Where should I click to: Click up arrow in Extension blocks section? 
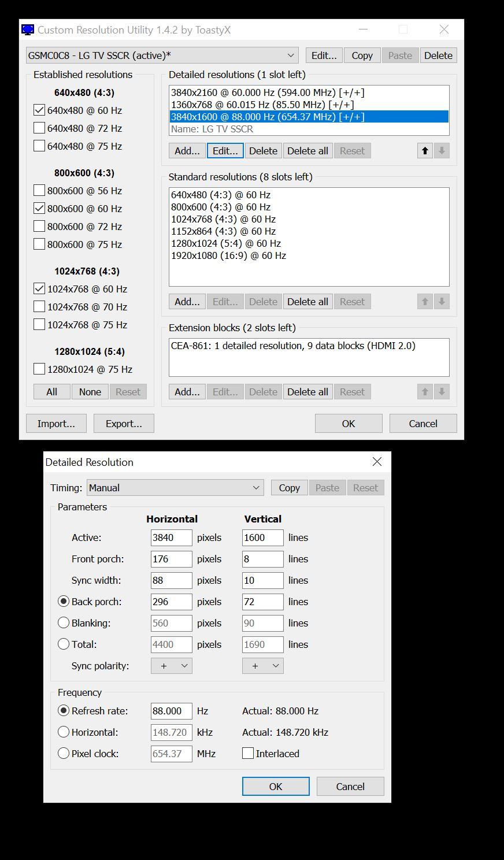(x=425, y=392)
